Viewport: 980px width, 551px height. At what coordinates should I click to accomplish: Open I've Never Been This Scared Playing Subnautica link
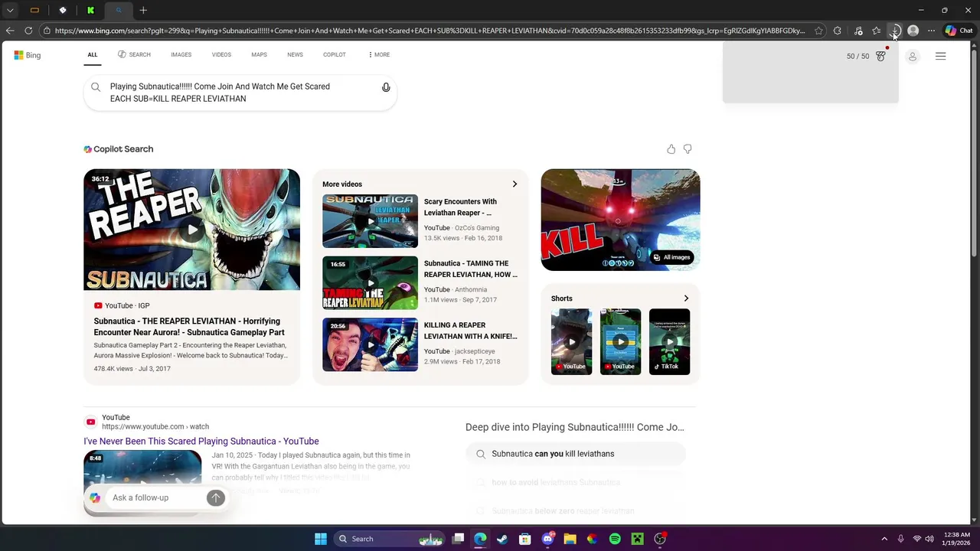[201, 442]
